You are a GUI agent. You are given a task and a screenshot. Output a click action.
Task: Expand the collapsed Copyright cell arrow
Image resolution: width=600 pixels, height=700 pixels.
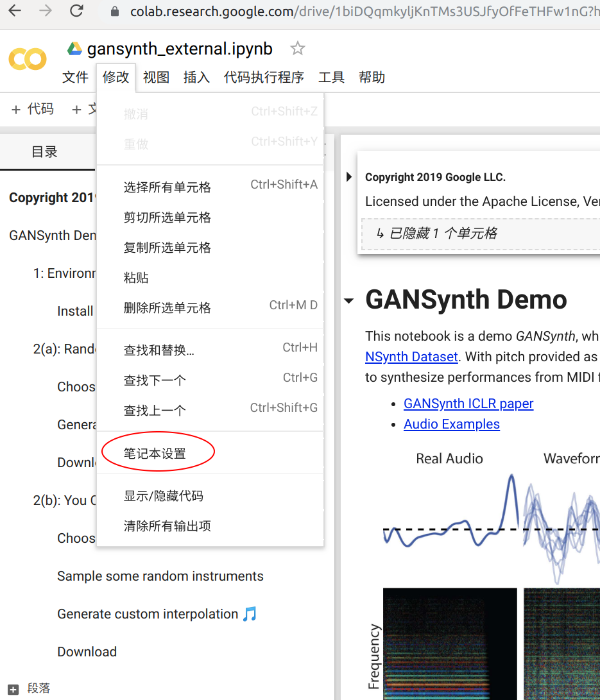click(x=349, y=177)
